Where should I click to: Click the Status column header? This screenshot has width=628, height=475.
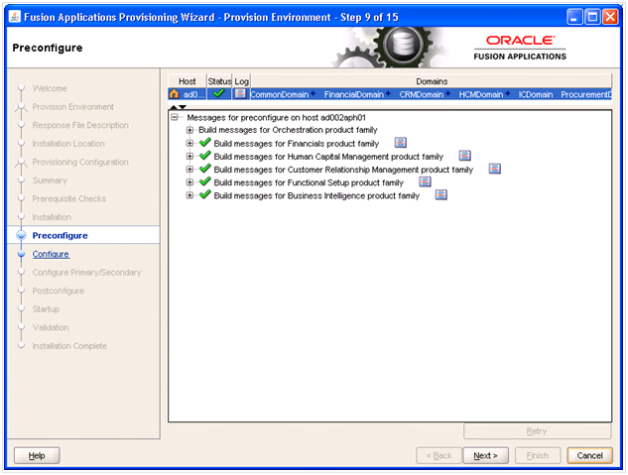(219, 81)
